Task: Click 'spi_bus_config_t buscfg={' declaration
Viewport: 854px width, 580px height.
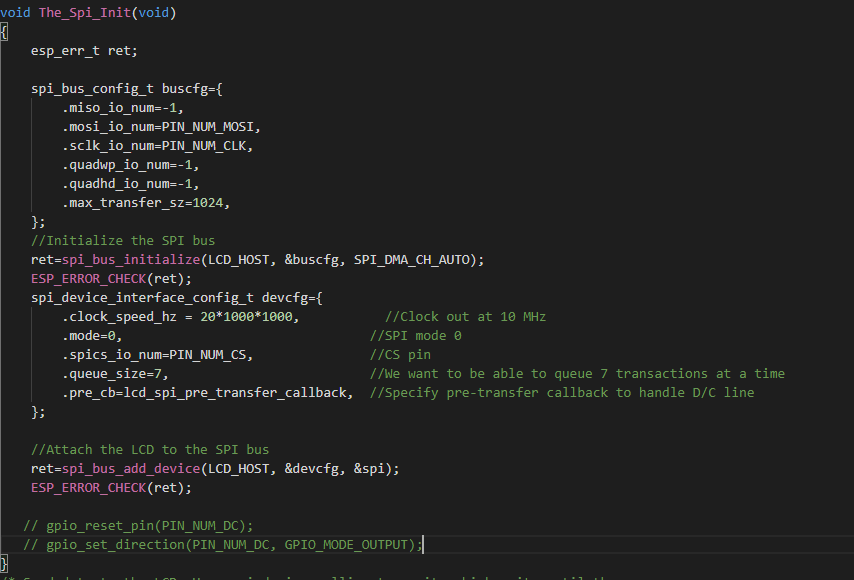Action: 127,89
